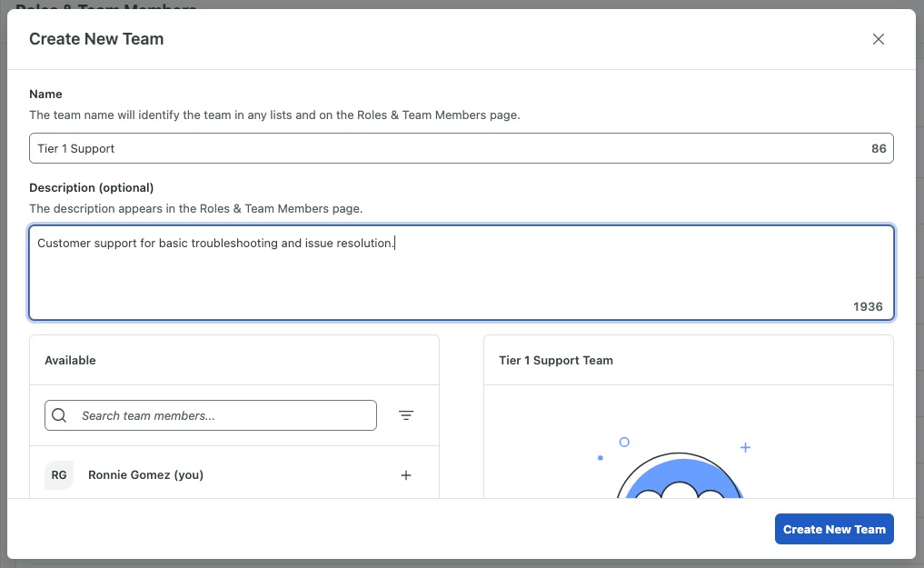Click the filter icon beside member search
Screen dimensions: 924x568
(406, 415)
